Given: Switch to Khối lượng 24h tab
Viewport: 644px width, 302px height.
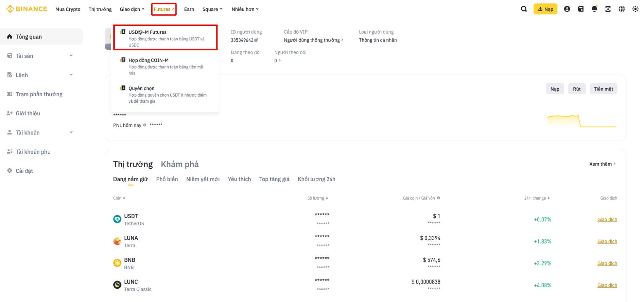Looking at the screenshot, I should click(x=317, y=179).
